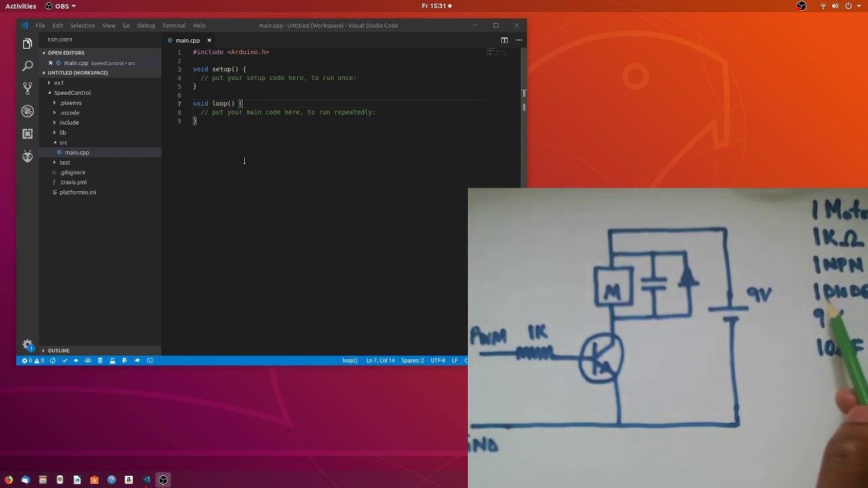
Task: Click PlatformIO Test flask icon
Action: 112,361
